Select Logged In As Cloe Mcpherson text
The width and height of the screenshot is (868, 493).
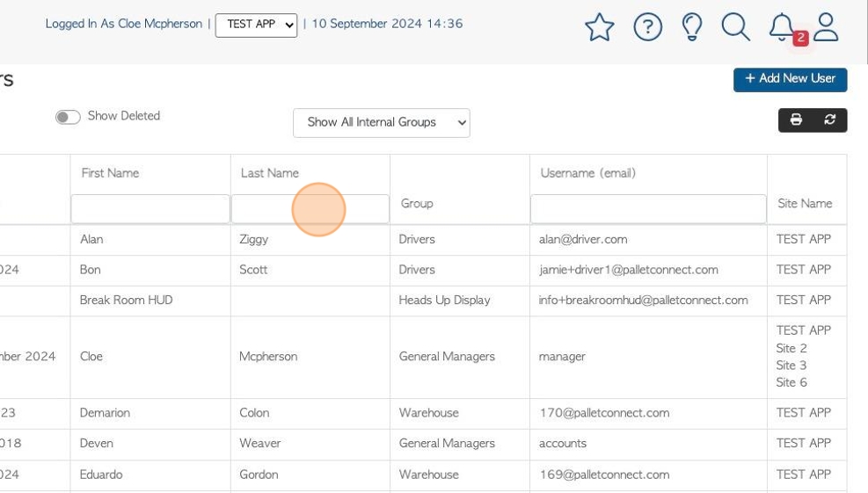(123, 24)
